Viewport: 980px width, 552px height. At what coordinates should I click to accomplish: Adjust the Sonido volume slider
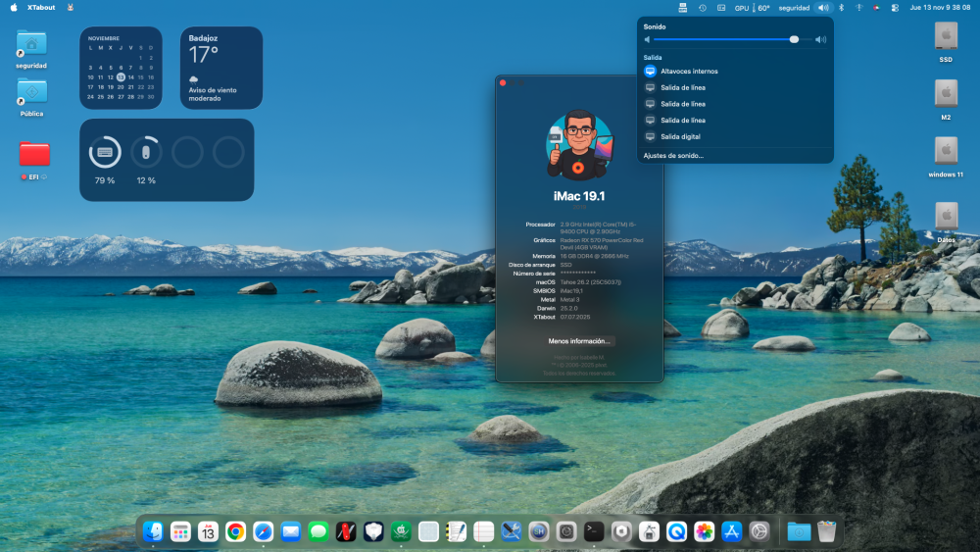point(732,39)
